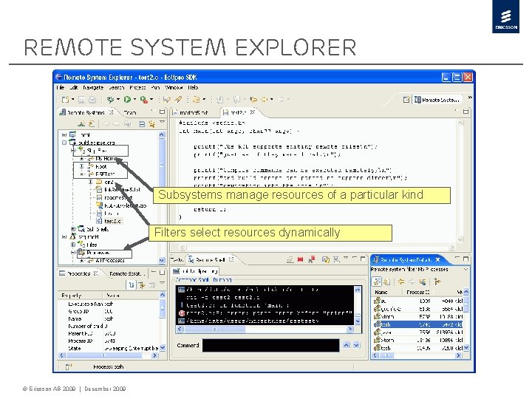The image size is (532, 399).
Task: Click the Save toolbar icon
Action: (81, 100)
